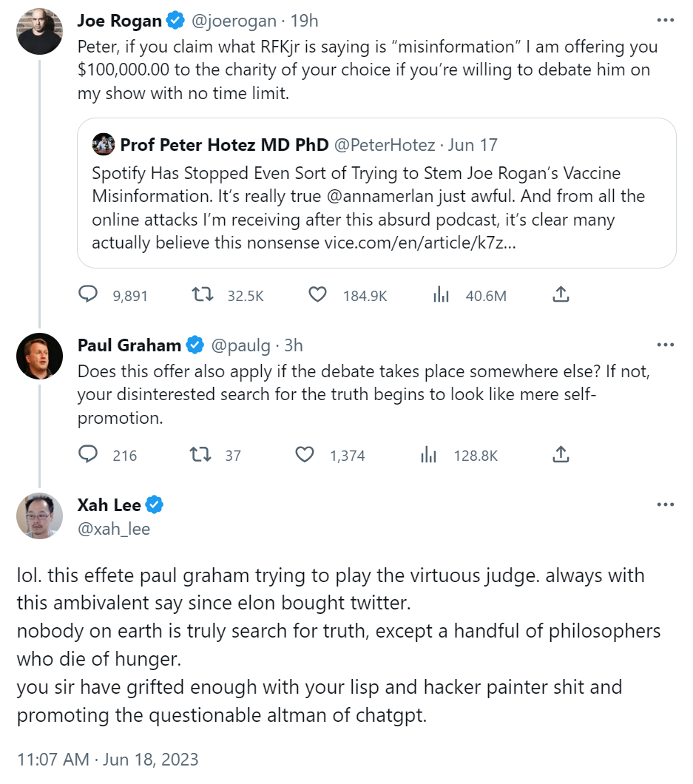This screenshot has width=693, height=784.
Task: Share Paul Graham's tweet
Action: click(x=561, y=455)
